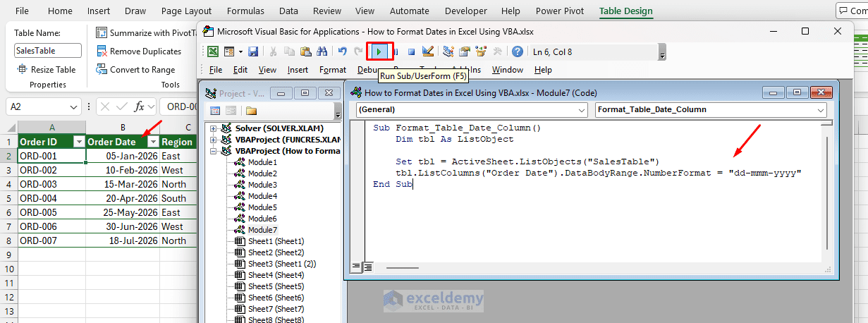
Task: Toggle Folders icon in Project pane
Action: pyautogui.click(x=251, y=111)
